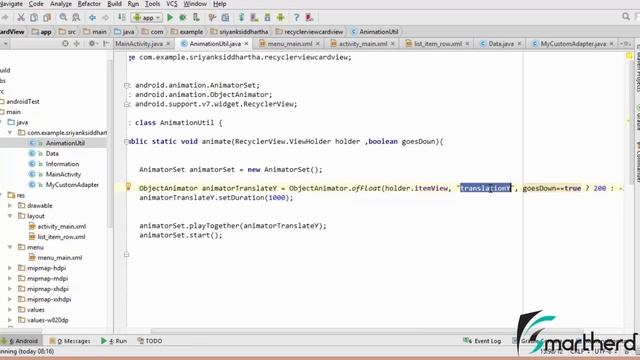
Task: Open the Code menu
Action: click(36, 4)
